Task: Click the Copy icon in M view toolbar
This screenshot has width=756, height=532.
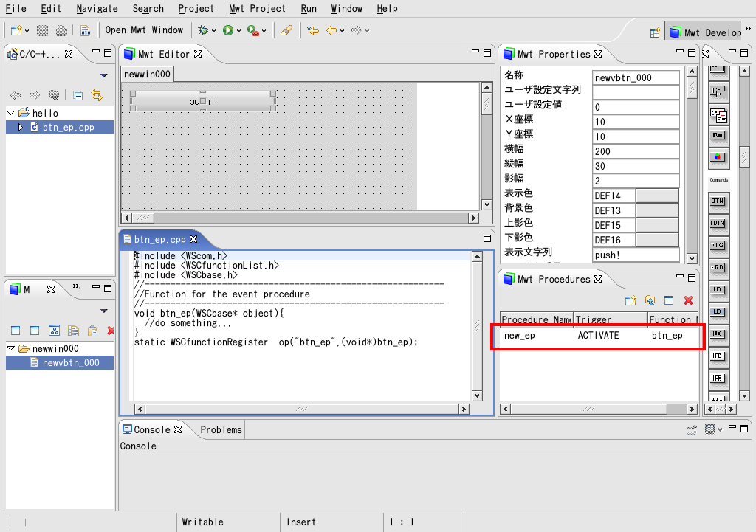Action: [x=73, y=331]
